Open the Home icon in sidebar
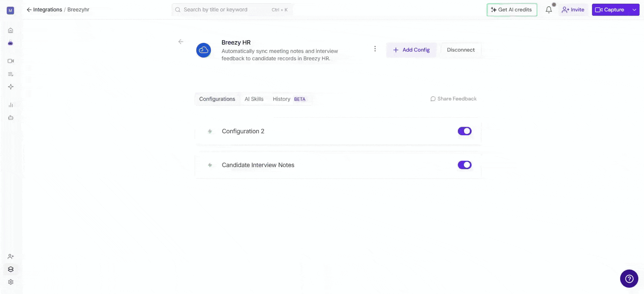The height and width of the screenshot is (294, 644). (x=10, y=30)
